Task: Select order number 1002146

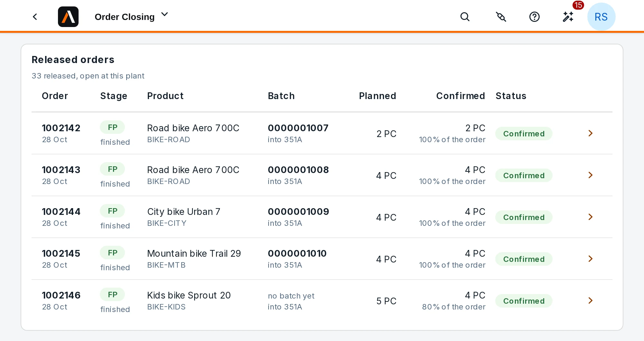Action: 61,295
